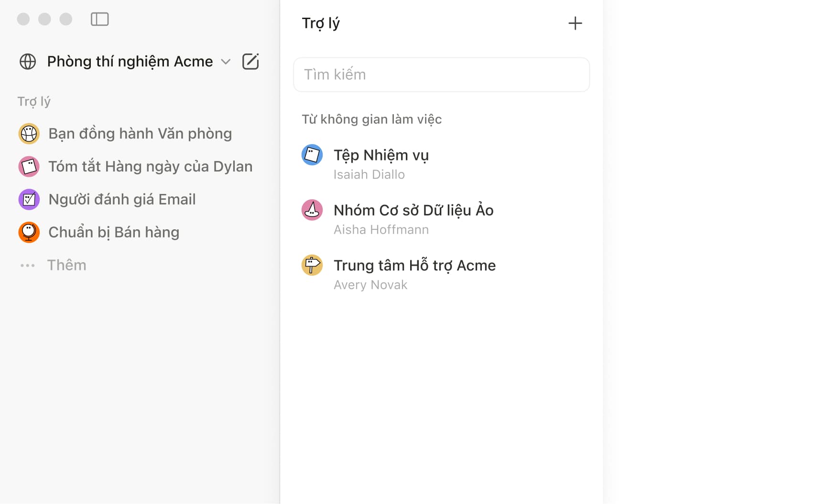Viewport: 826px width, 504px height.
Task: Expand Thêm to show more assistants
Action: tap(67, 265)
